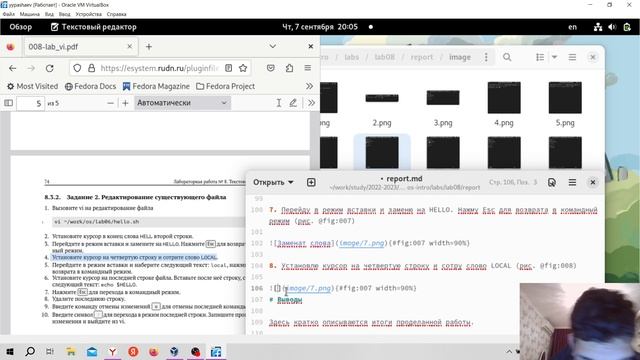Zoom in the PDF with plus

(125, 103)
